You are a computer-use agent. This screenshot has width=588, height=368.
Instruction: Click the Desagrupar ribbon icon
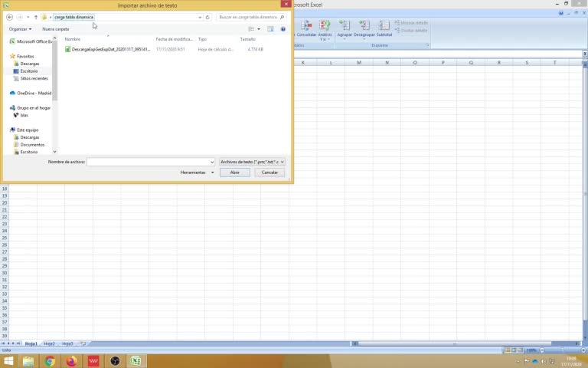pyautogui.click(x=364, y=29)
